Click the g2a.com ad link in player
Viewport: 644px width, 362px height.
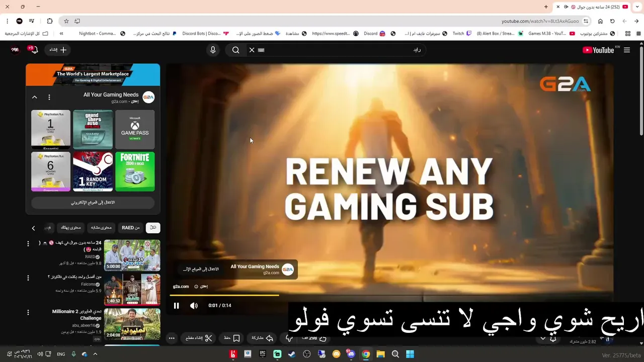click(181, 287)
